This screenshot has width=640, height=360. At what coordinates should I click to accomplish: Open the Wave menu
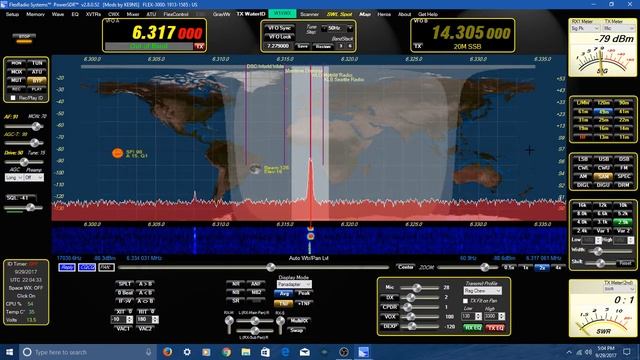click(58, 14)
